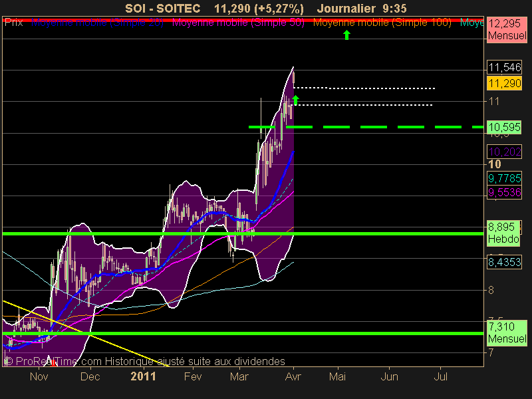
Task: Click '2011' on the time axis
Action: (x=143, y=376)
